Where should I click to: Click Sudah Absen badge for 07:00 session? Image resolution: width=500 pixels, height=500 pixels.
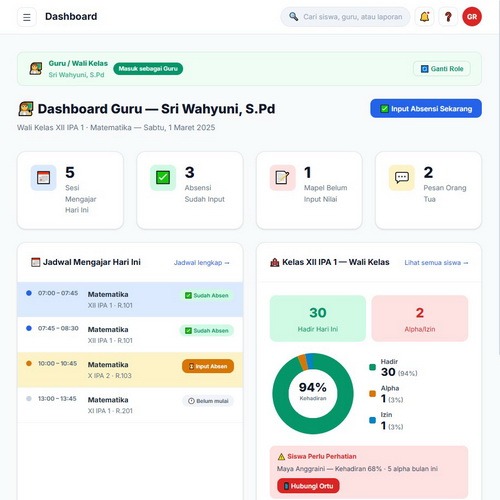pyautogui.click(x=207, y=295)
